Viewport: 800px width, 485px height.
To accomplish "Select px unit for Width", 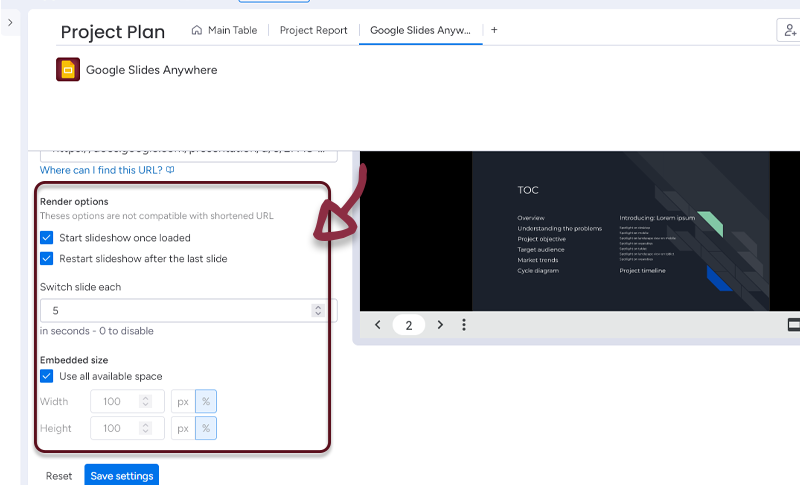I will (183, 402).
